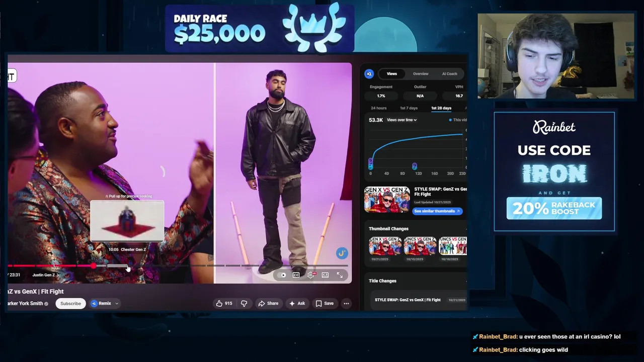Click the Subscribe button
The height and width of the screenshot is (362, 644).
[x=70, y=303]
